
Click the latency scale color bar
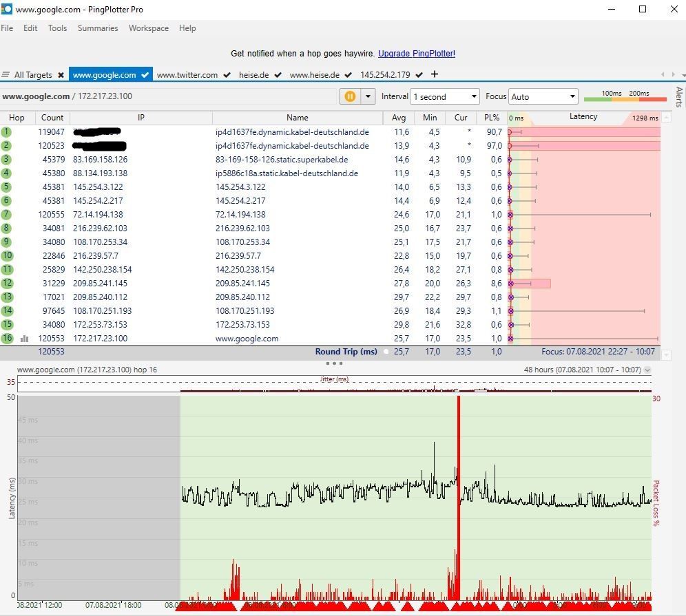point(625,99)
